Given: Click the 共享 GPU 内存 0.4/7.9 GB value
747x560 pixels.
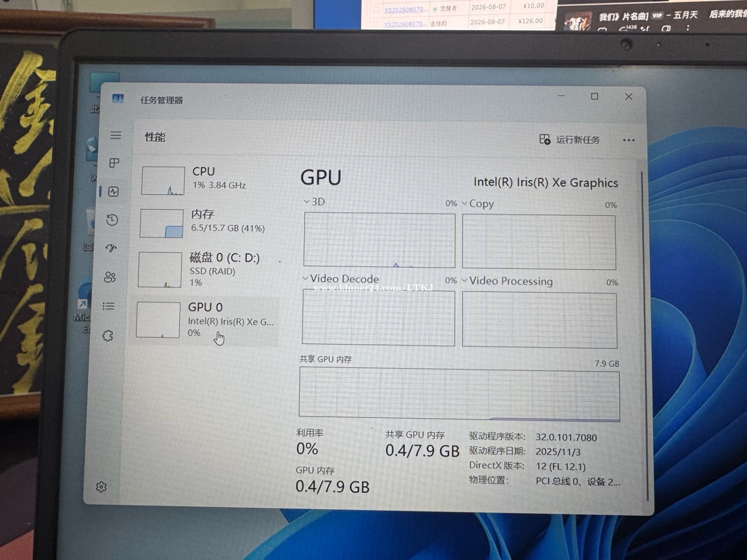Looking at the screenshot, I should (422, 451).
